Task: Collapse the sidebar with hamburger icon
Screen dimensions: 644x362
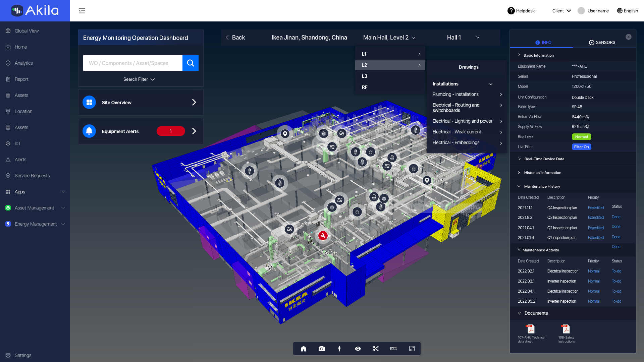Action: [82, 11]
